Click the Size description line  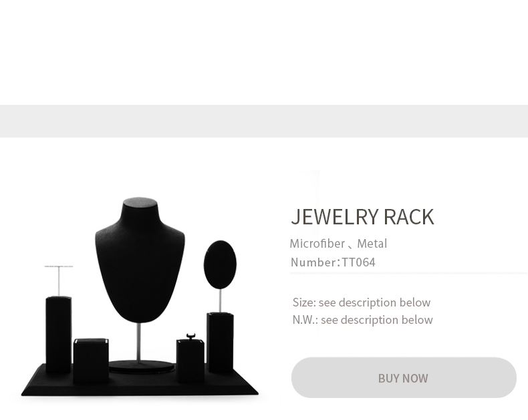click(362, 302)
